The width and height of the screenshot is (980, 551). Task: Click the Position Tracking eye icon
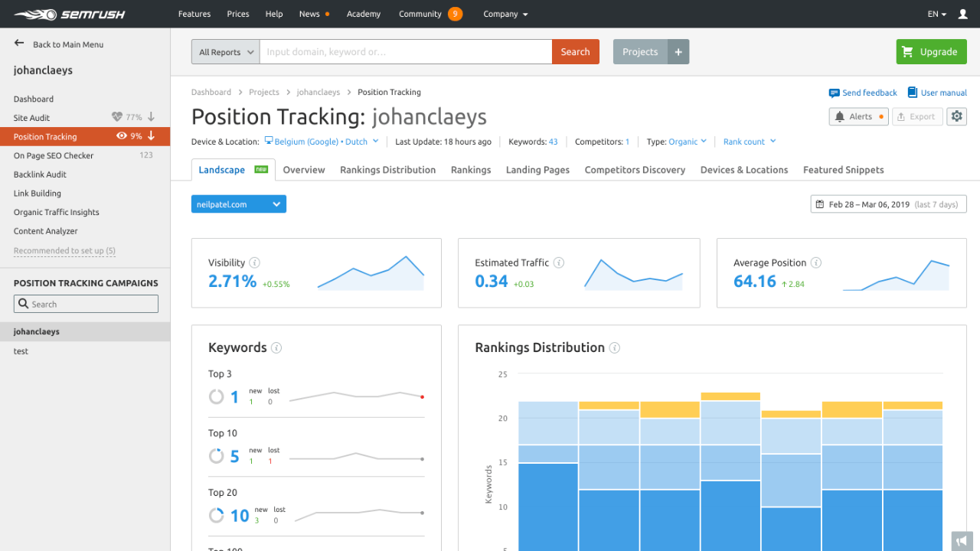coord(121,136)
